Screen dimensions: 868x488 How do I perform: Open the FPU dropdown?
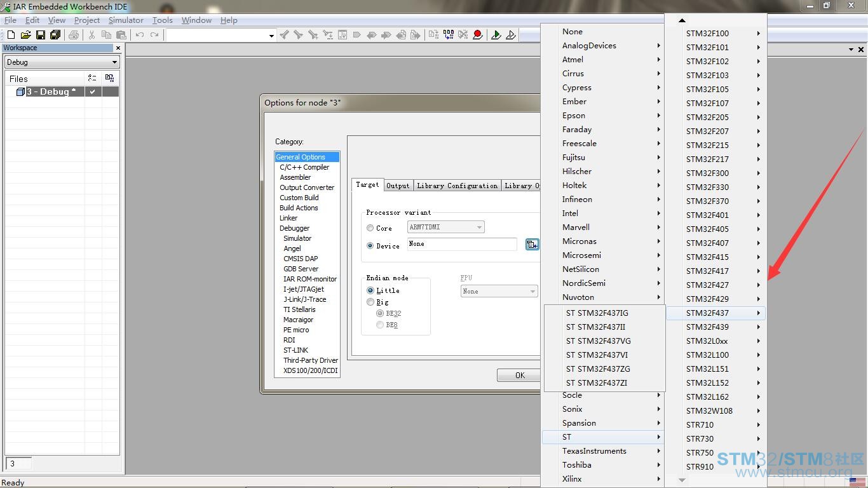pyautogui.click(x=499, y=291)
